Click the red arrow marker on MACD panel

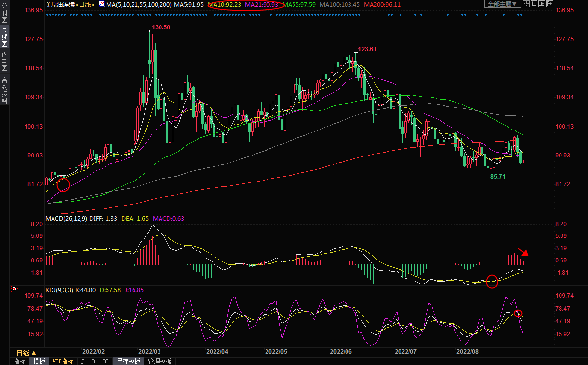(x=523, y=252)
